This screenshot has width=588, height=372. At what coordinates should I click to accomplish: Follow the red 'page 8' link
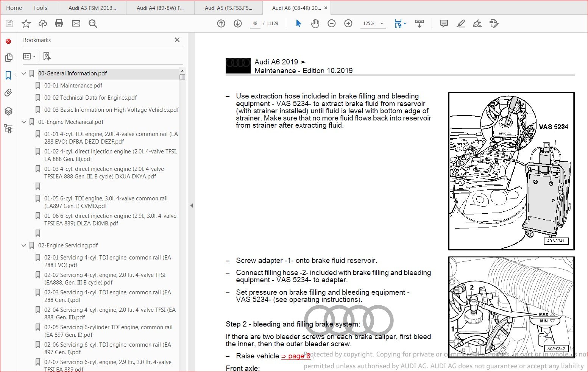[x=296, y=356]
